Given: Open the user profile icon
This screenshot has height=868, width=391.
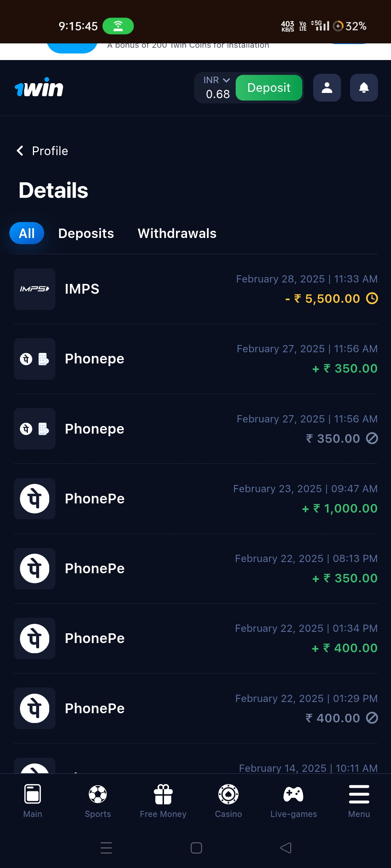Looking at the screenshot, I should pos(327,88).
